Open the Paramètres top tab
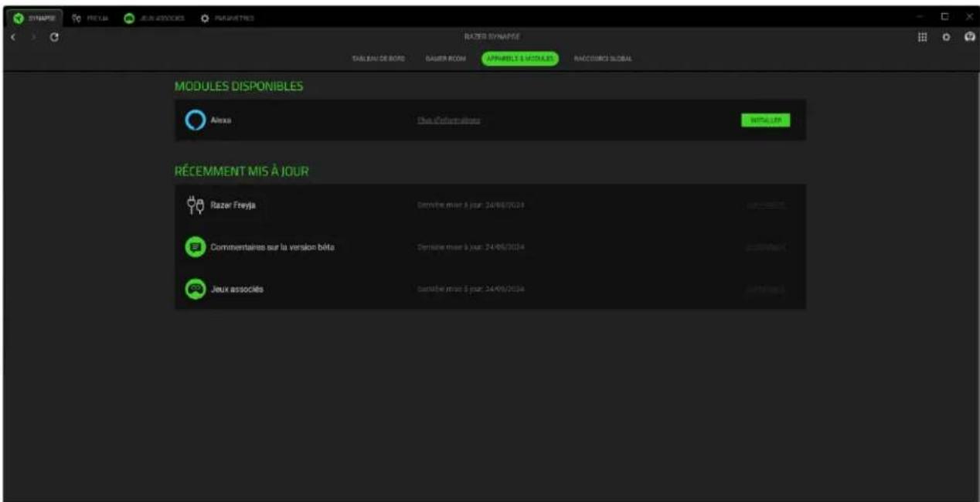Screen dimensions: 980x502 226,17
